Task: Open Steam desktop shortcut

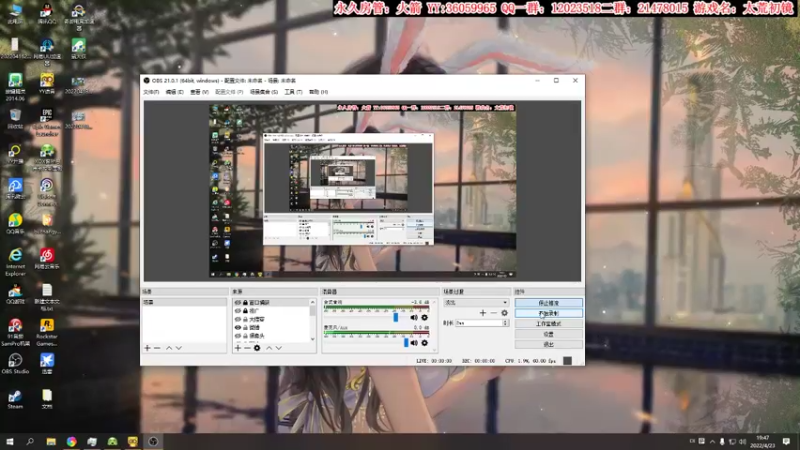Action: (x=15, y=399)
